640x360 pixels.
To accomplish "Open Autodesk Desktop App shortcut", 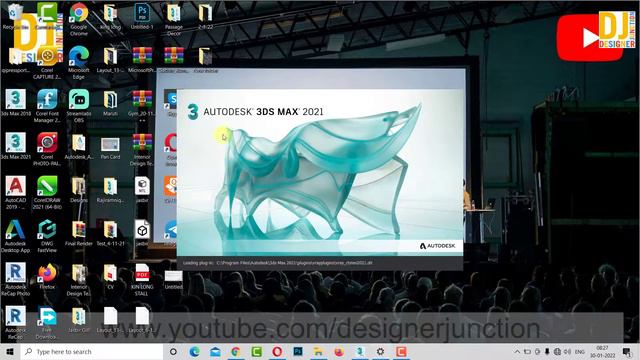I will (x=16, y=236).
